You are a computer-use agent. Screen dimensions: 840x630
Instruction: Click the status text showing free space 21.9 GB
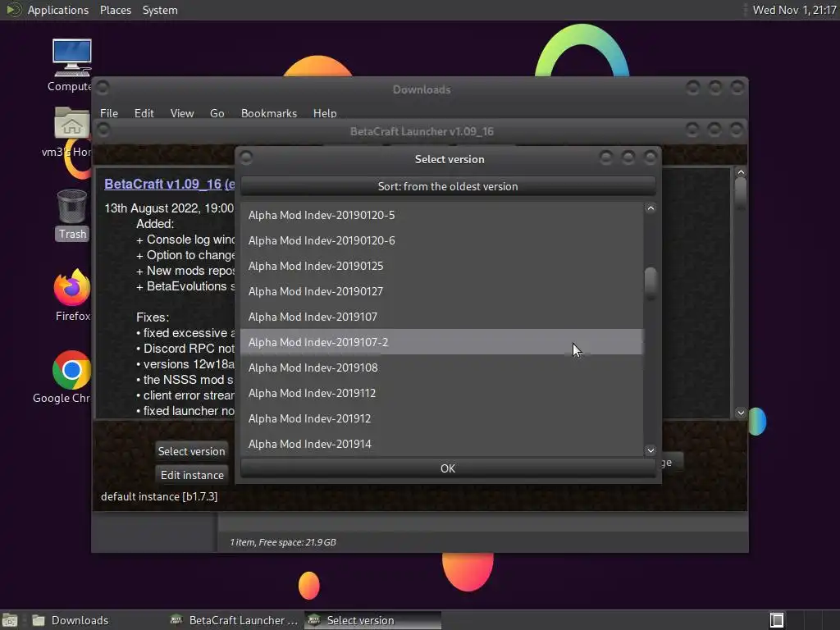click(x=283, y=542)
